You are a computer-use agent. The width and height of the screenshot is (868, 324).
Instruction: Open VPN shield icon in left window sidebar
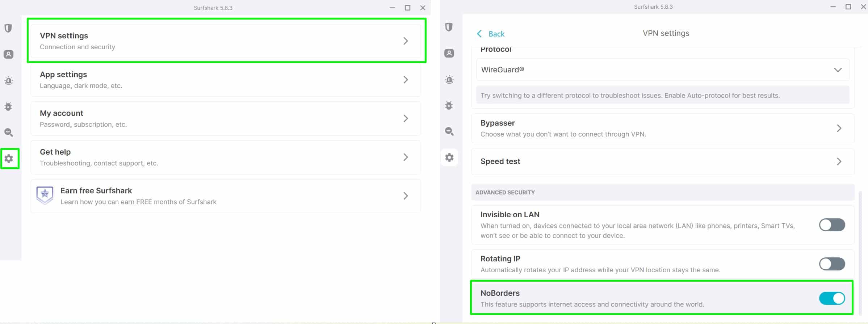click(8, 28)
